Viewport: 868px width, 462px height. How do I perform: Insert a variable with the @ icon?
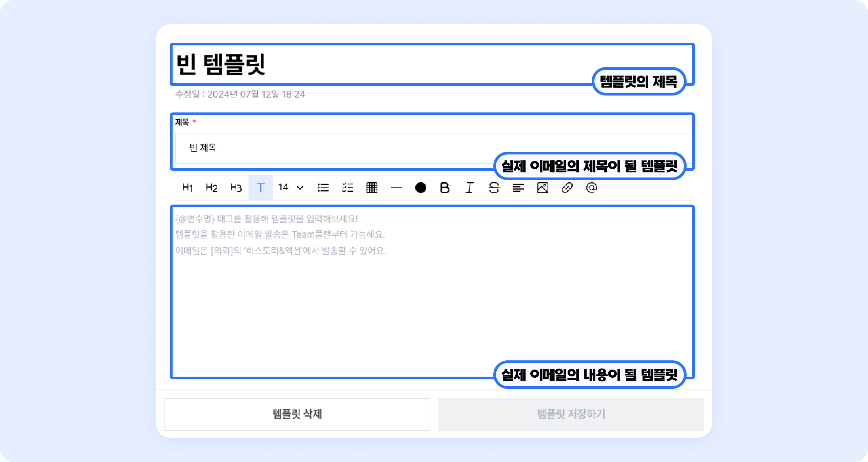pyautogui.click(x=591, y=188)
